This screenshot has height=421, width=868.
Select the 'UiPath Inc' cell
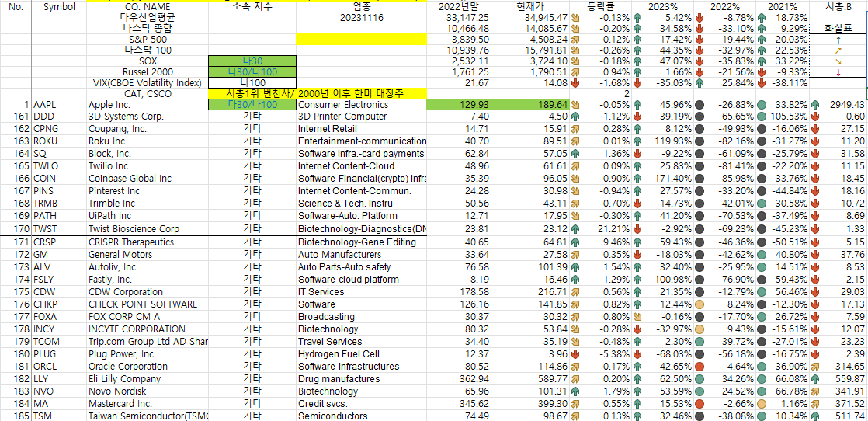(x=148, y=215)
